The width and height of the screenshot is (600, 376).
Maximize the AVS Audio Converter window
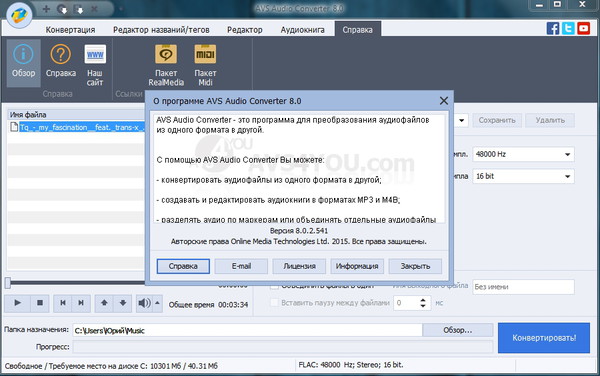(557, 5)
